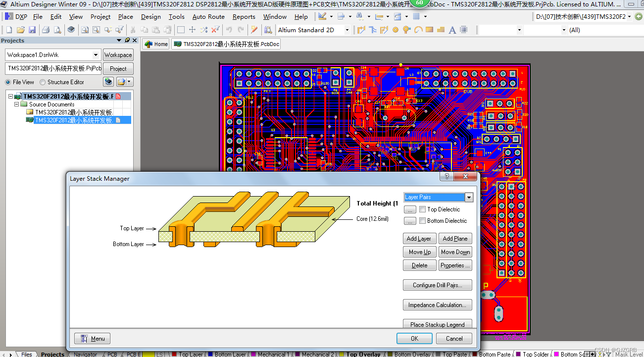644x357 pixels.
Task: Open a new document
Action: 9,30
